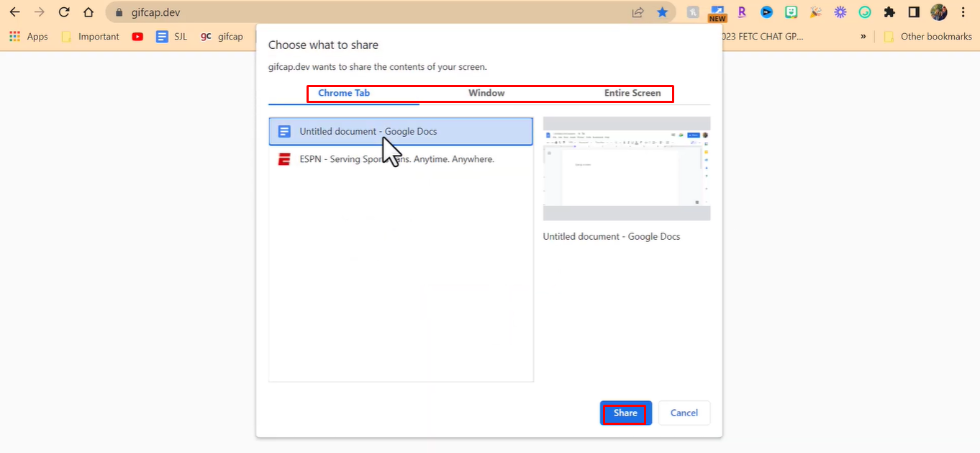980x453 pixels.
Task: Open the Extensions puzzle-piece icon
Action: (889, 12)
